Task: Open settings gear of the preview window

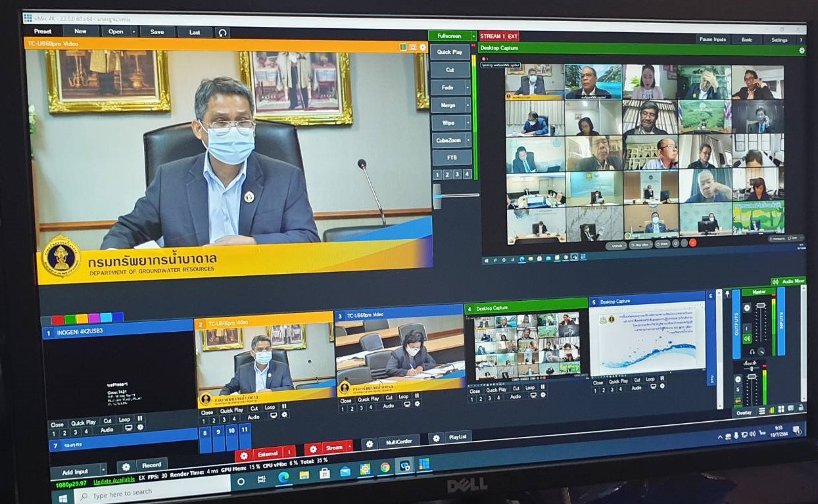Action: pos(423,47)
